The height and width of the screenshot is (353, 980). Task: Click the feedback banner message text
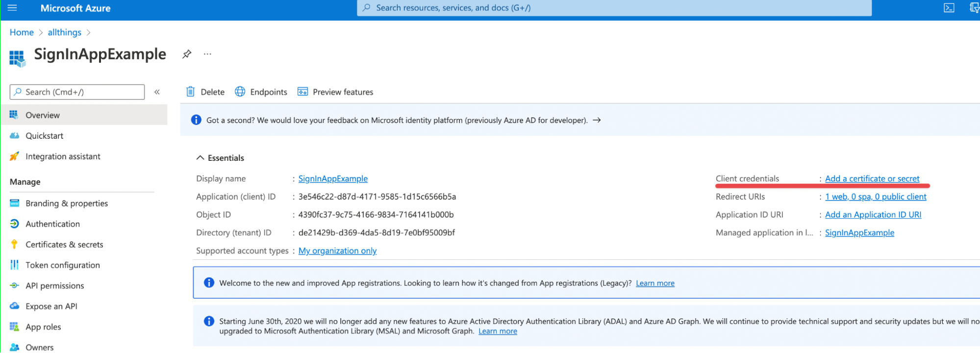tap(397, 120)
